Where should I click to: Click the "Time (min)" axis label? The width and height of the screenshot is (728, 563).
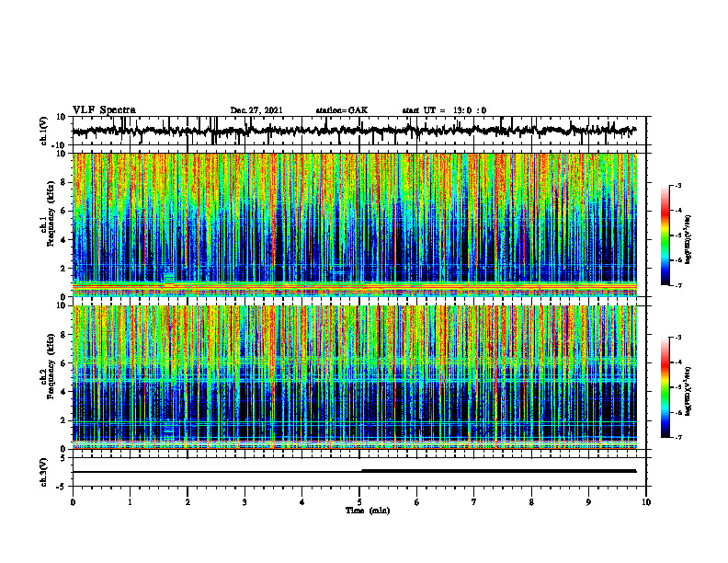368,511
